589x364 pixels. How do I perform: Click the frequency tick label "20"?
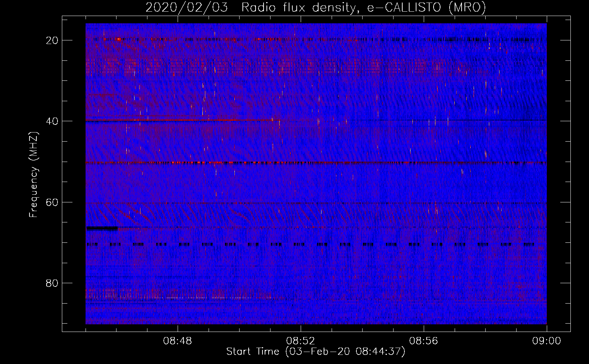pyautogui.click(x=52, y=40)
